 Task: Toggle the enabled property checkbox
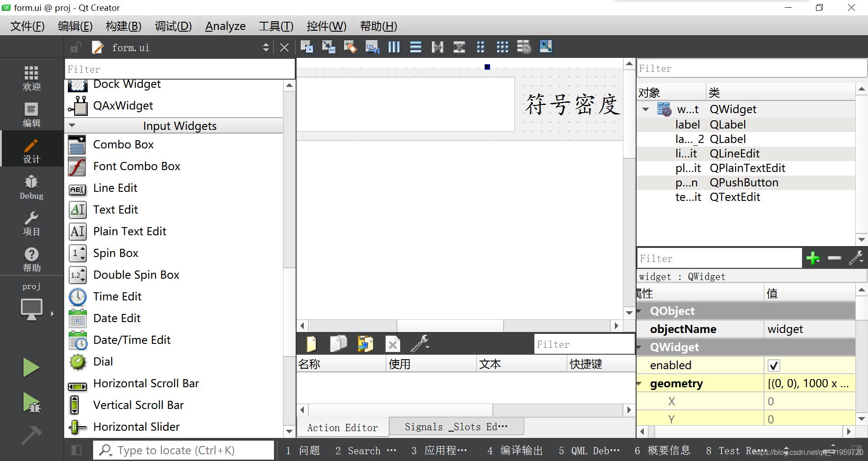click(774, 366)
